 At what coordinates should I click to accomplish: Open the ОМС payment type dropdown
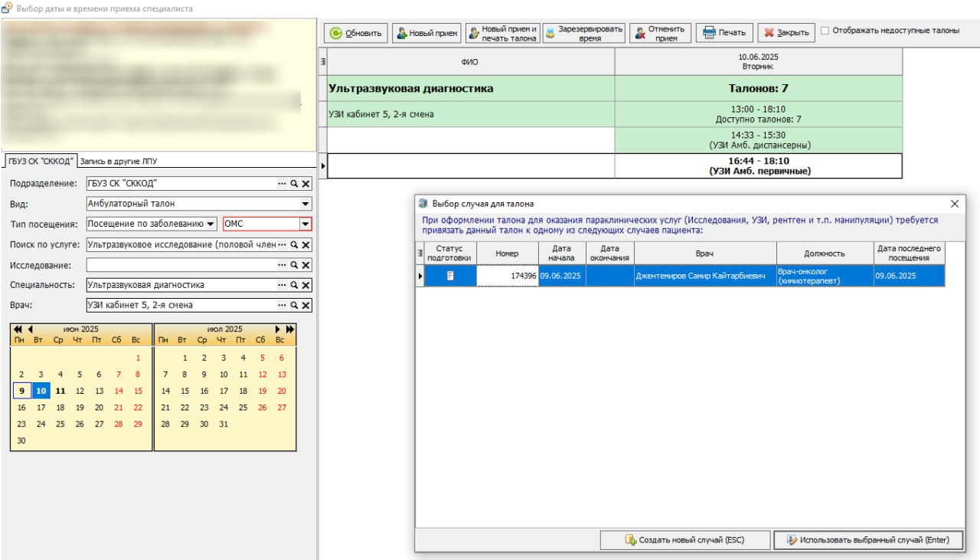click(305, 224)
